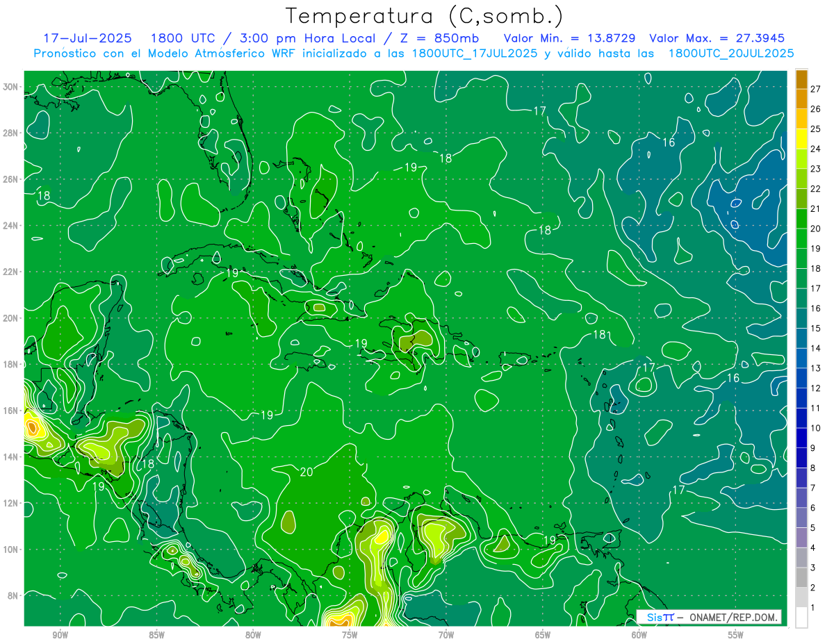Click the "1800UTC_17JUL2025" initialization time
Viewport: 834px width, 644px height.
click(x=475, y=53)
